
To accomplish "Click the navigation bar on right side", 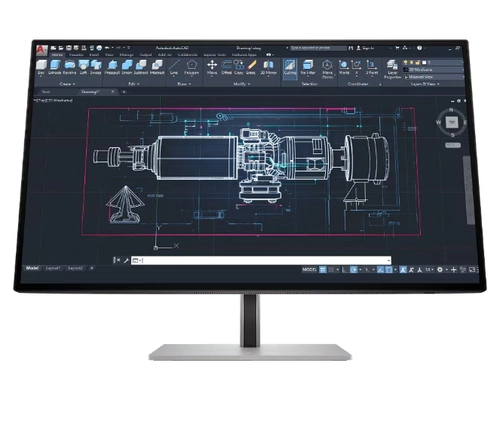I will pyautogui.click(x=468, y=190).
